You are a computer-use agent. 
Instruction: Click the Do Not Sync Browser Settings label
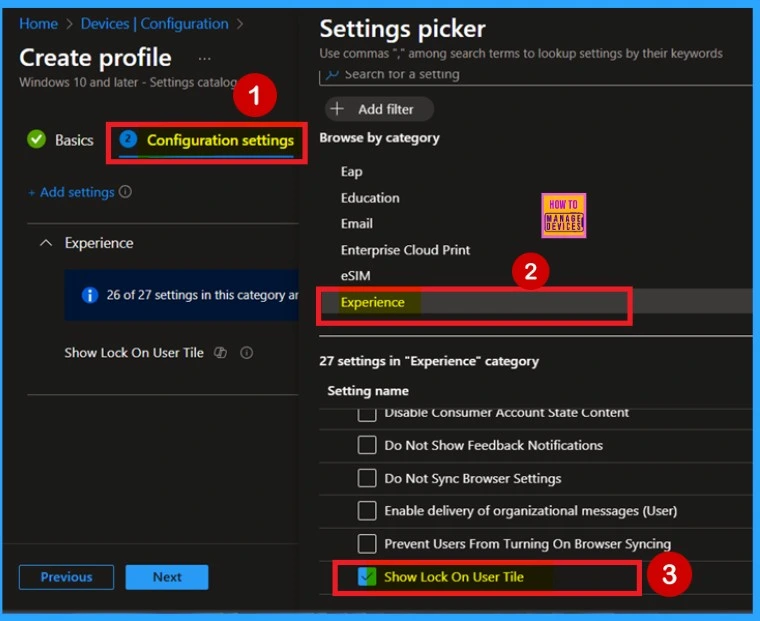(473, 478)
